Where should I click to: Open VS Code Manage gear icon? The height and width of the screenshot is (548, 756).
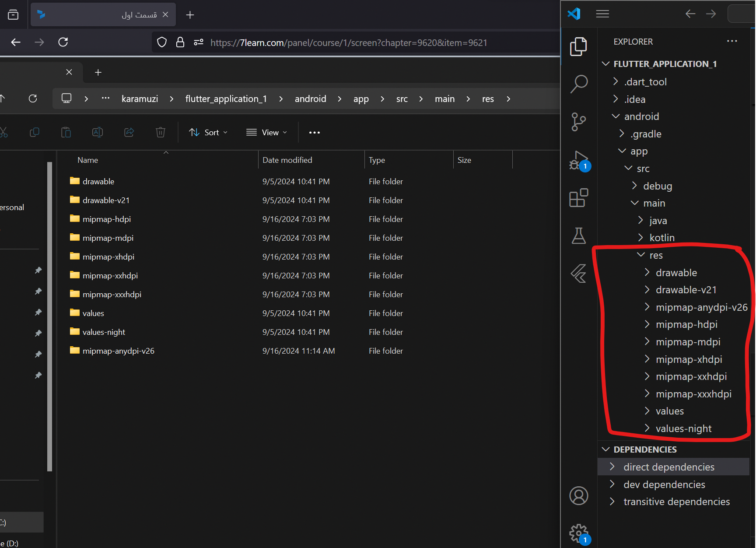579,534
